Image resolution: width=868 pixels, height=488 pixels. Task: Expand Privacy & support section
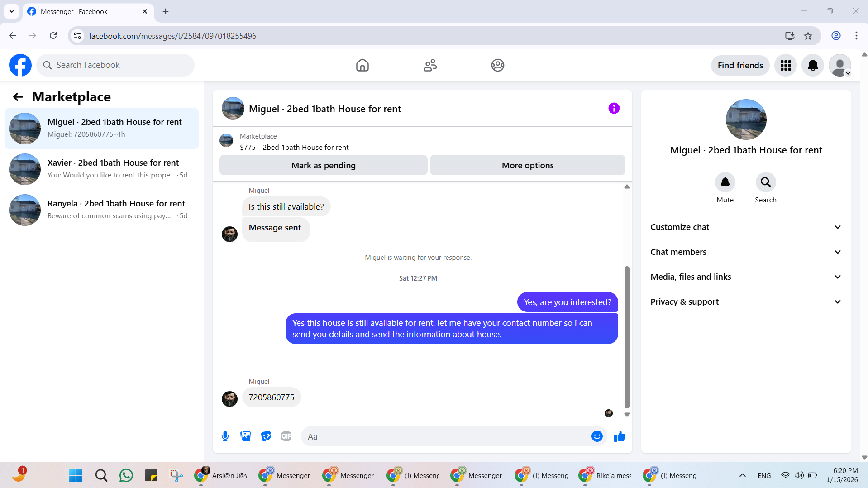coord(746,302)
